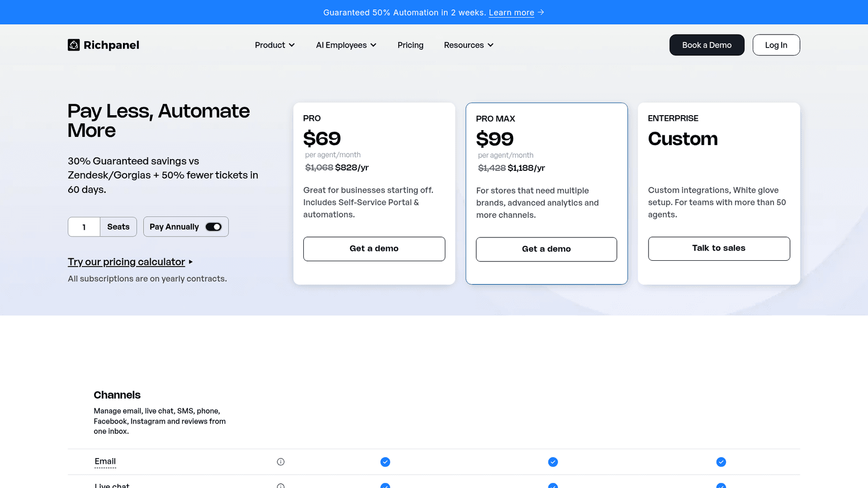Screen dimensions: 868x488
Task: Click the Pay Less, Automate More heading
Action: click(x=159, y=120)
